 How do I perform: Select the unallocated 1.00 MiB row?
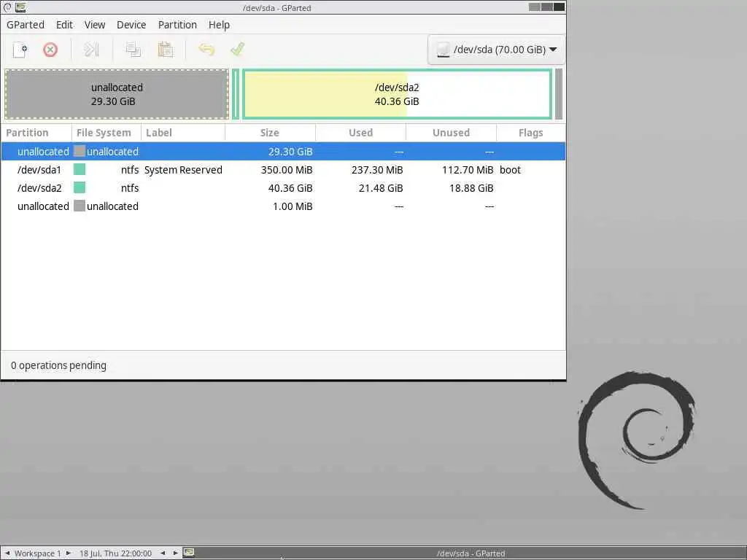click(283, 206)
